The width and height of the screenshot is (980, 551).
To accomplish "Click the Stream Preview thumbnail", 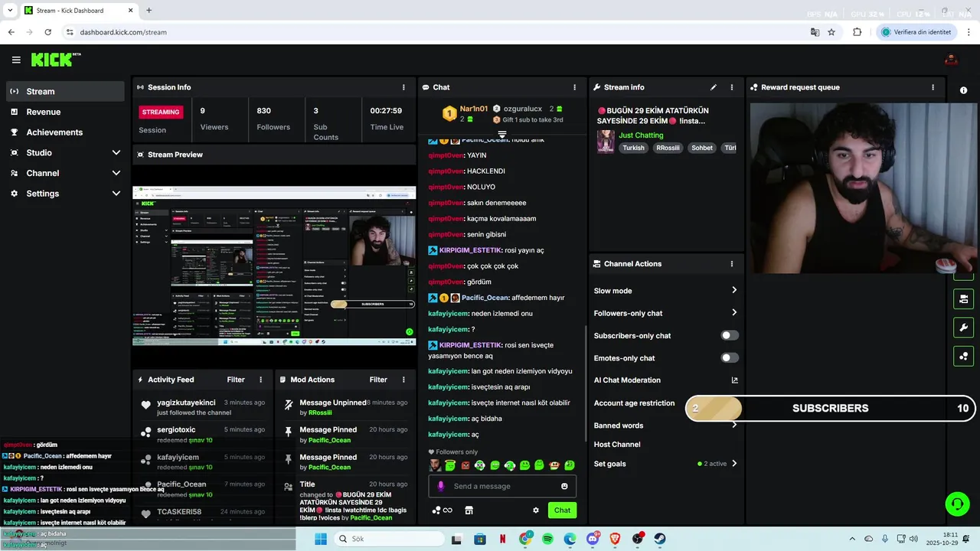I will pos(274,265).
